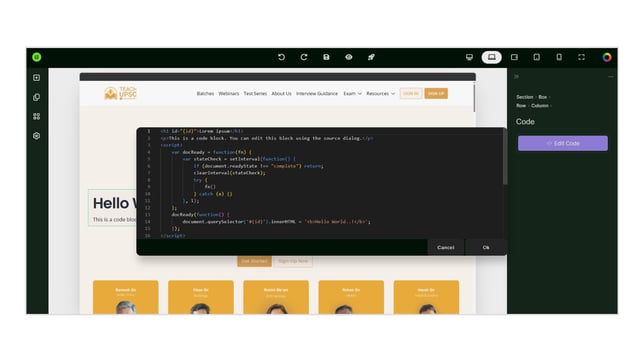
Task: Click the code editor vertical scrollbar
Action: click(505, 157)
